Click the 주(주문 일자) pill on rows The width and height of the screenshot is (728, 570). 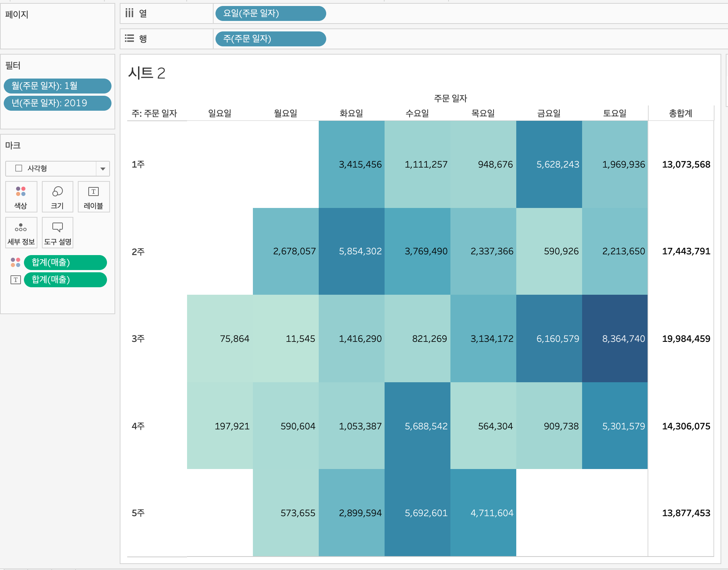270,39
